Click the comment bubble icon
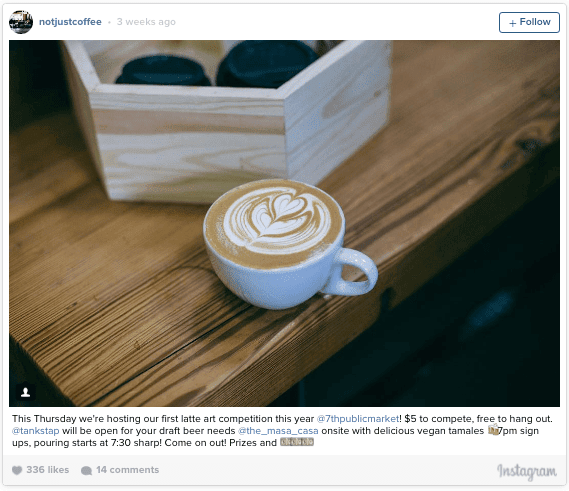The image size is (569, 491). point(86,470)
